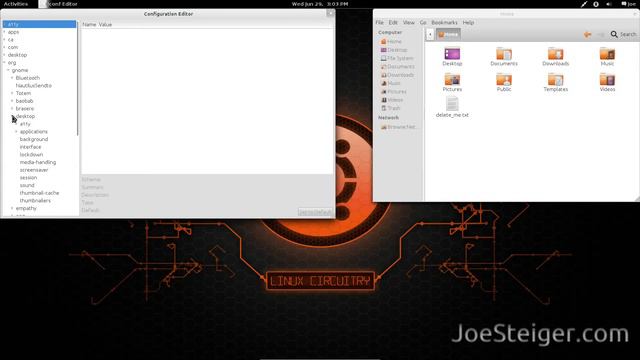
Task: Open Music in file manager sidebar
Action: 391,83
